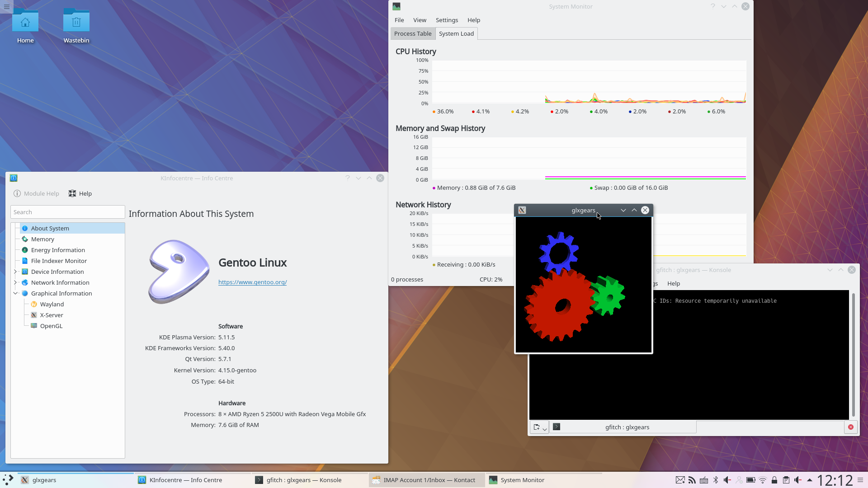
Task: Click the context help question mark in System Monitor
Action: point(713,6)
